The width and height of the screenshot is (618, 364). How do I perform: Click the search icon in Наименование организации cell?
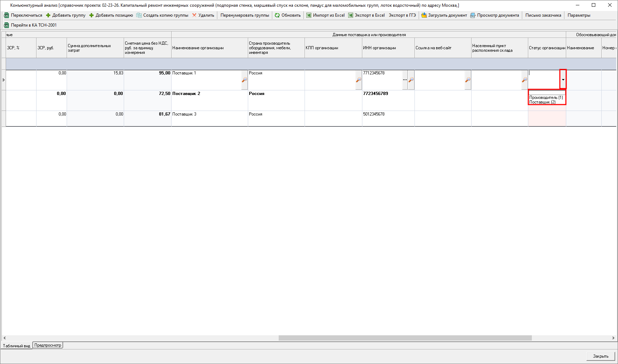tap(244, 80)
